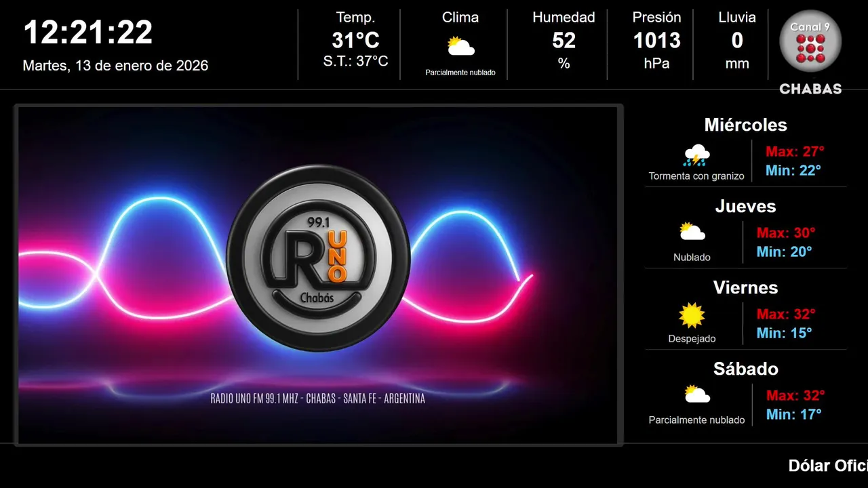Click the S.T.: 37°C reading
The width and height of the screenshot is (868, 488).
coord(355,61)
